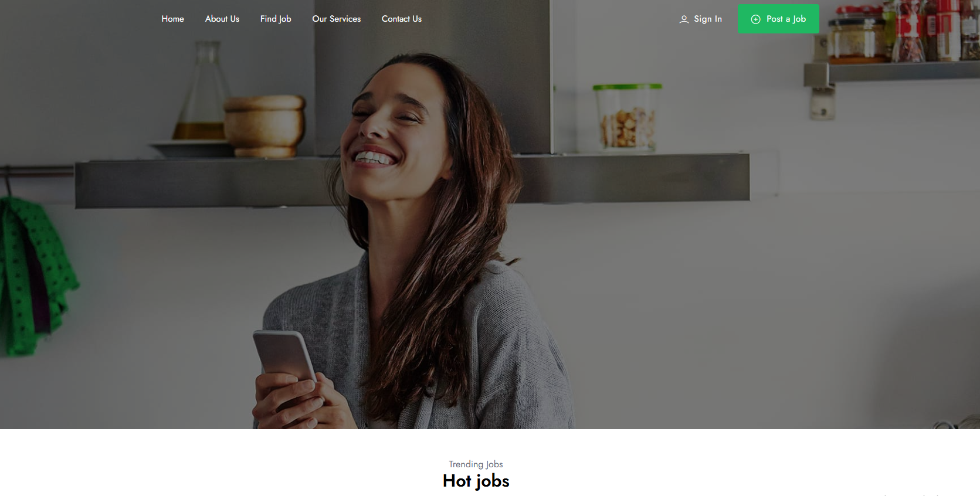
Task: Click the Trending Jobs subtitle text
Action: 476,464
